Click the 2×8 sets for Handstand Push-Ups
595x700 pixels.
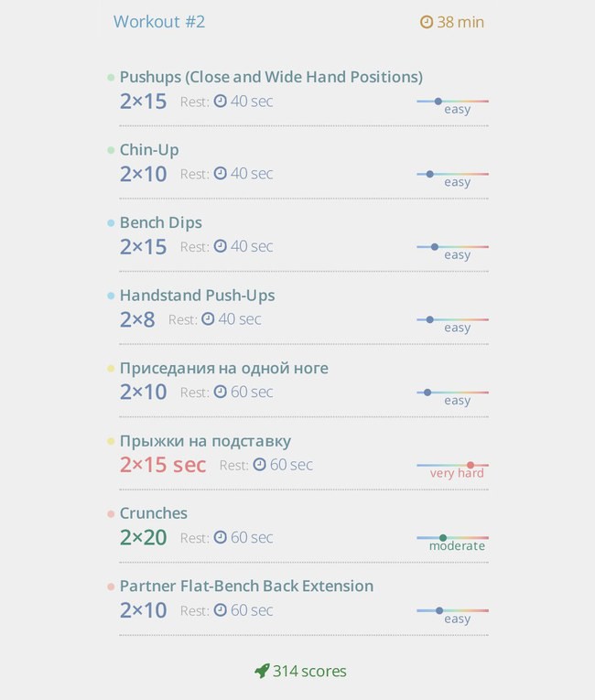pos(137,319)
